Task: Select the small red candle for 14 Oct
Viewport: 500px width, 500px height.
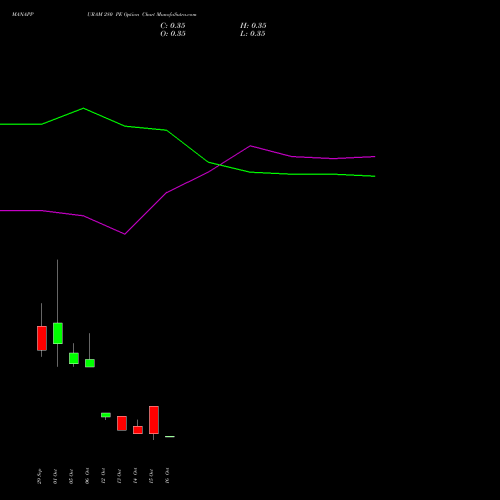Action: click(x=138, y=430)
